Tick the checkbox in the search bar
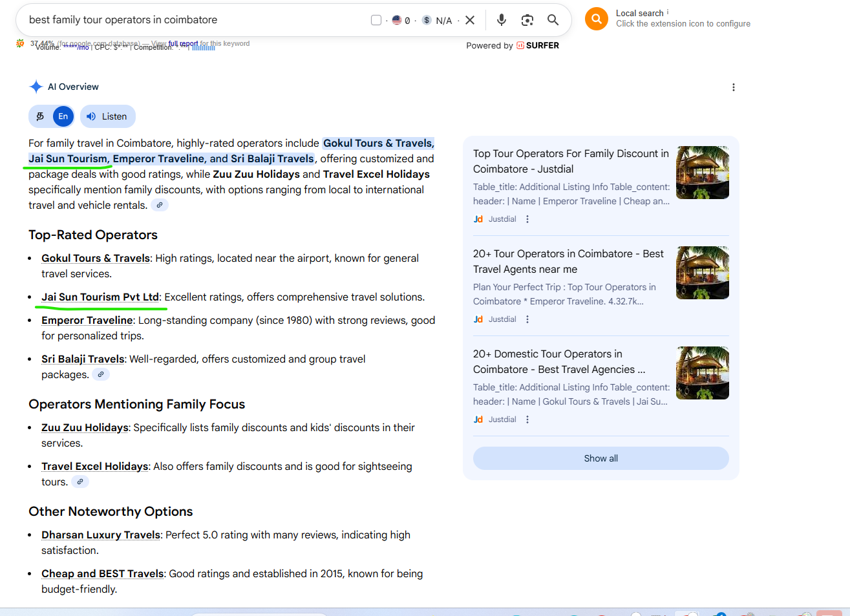Screen dimensions: 850x616 (x=376, y=20)
